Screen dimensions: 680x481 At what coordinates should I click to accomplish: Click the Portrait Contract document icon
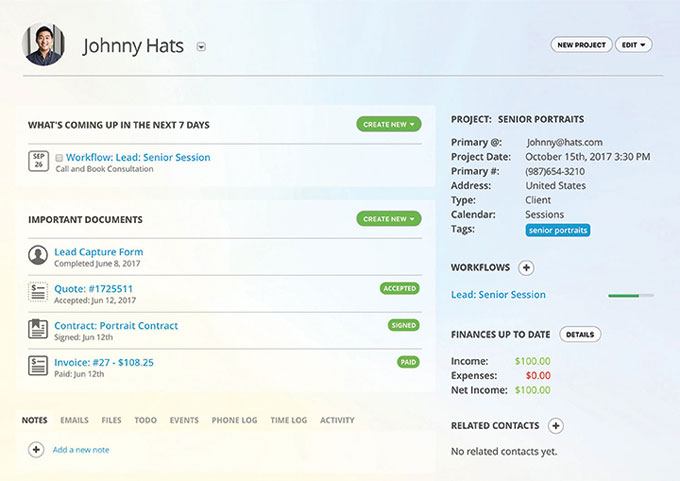(38, 329)
